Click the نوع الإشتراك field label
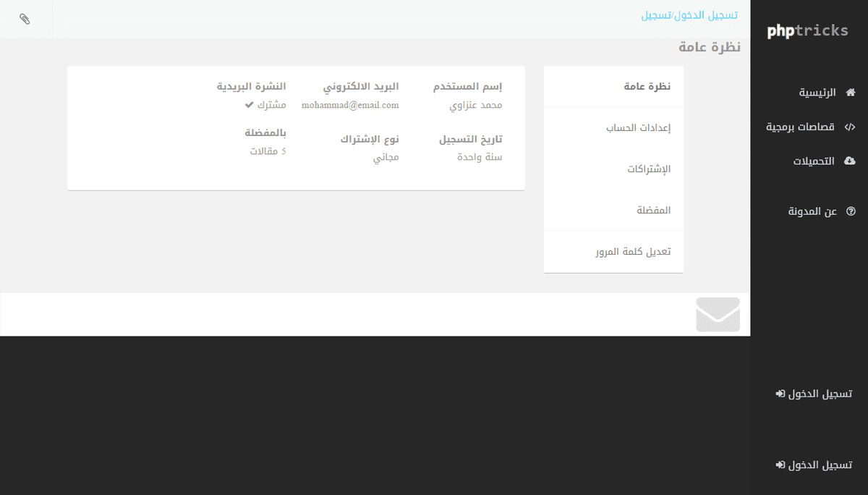The height and width of the screenshot is (495, 868). pyautogui.click(x=370, y=139)
